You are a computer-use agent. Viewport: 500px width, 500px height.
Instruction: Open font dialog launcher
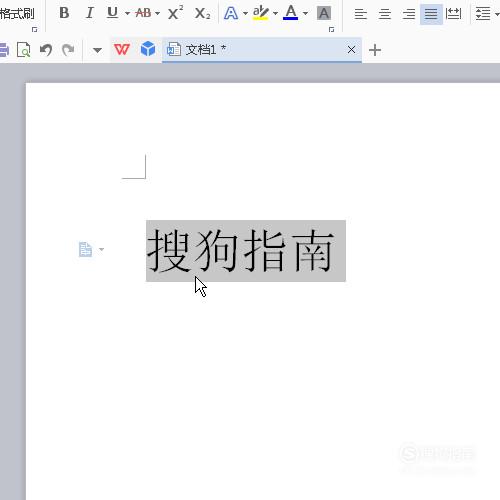tap(331, 30)
